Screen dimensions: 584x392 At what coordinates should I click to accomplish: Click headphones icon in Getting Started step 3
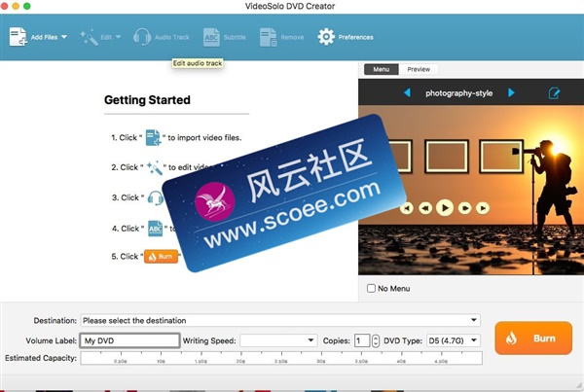[x=156, y=197]
